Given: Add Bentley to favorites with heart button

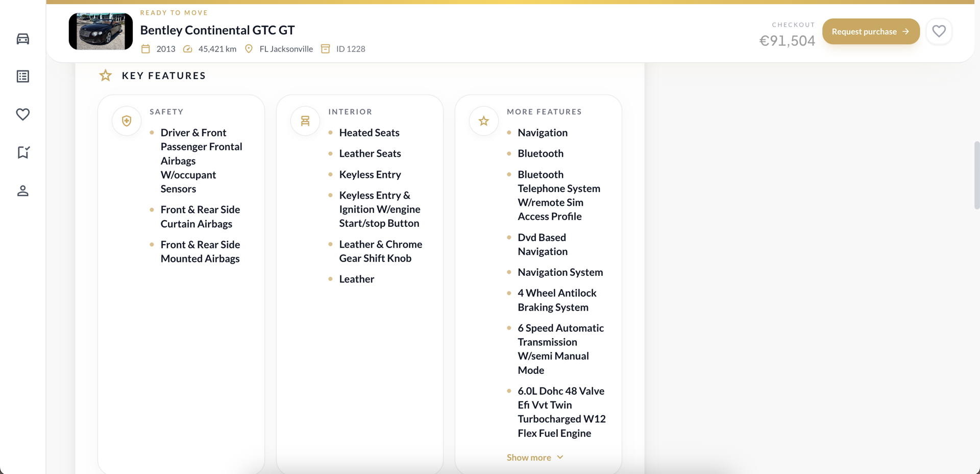Looking at the screenshot, I should 939,31.
